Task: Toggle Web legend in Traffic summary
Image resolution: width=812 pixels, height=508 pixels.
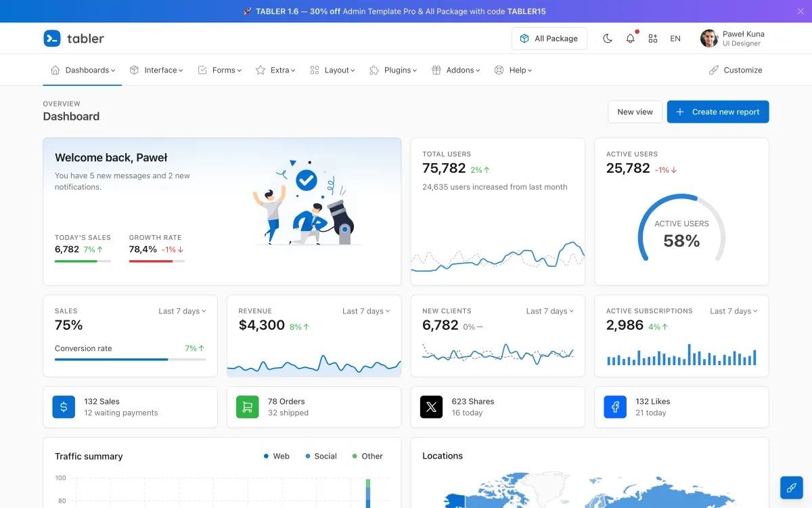Action: [277, 457]
